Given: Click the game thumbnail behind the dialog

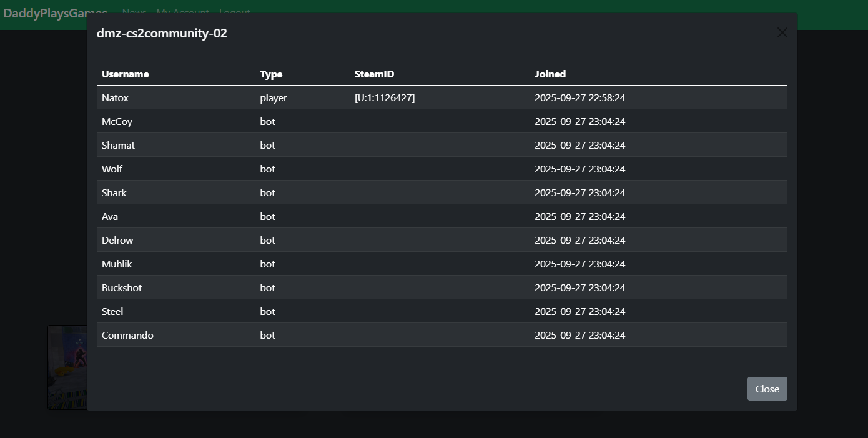Looking at the screenshot, I should tap(67, 367).
